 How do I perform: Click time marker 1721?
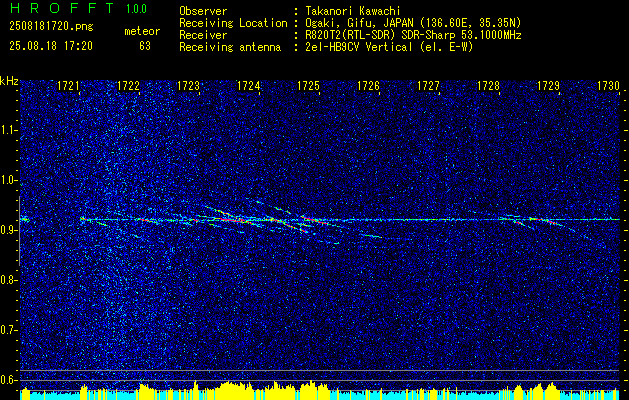68,86
